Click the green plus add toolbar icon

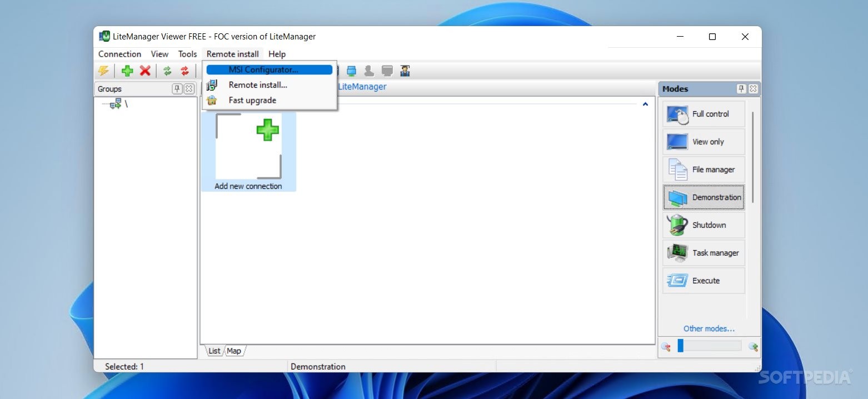127,71
